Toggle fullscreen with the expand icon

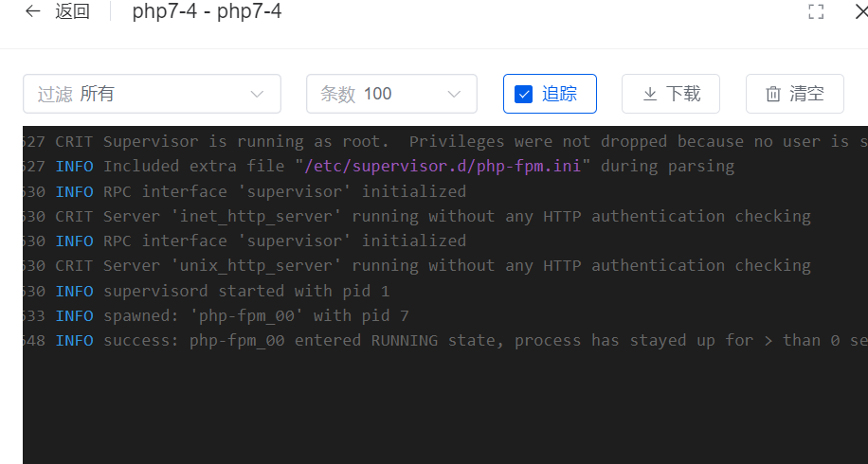pos(815,12)
